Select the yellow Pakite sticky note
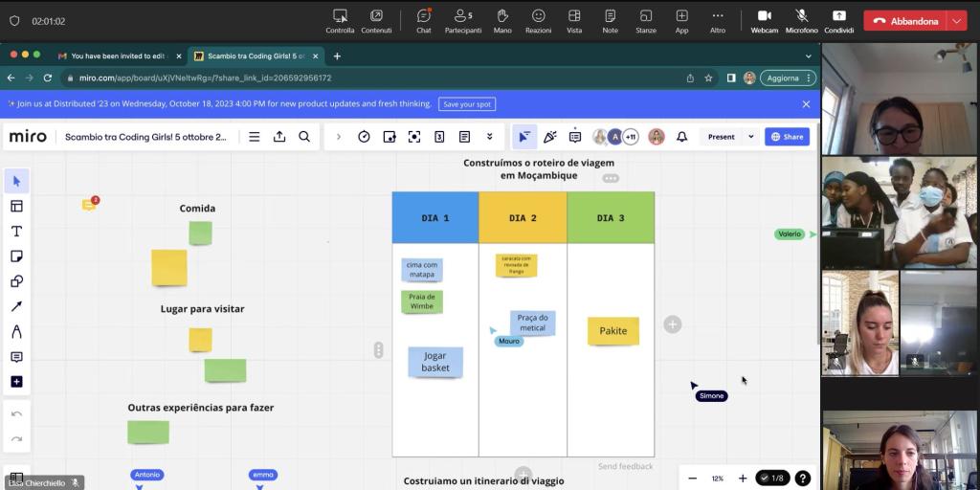980x490 pixels. click(x=613, y=331)
